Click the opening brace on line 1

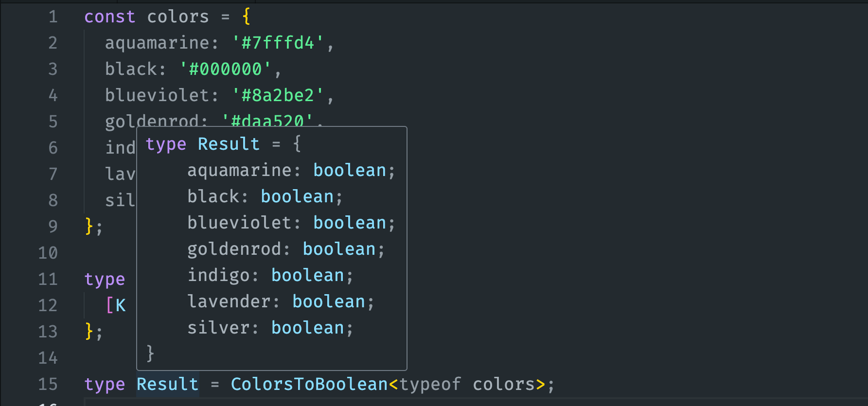pyautogui.click(x=246, y=17)
